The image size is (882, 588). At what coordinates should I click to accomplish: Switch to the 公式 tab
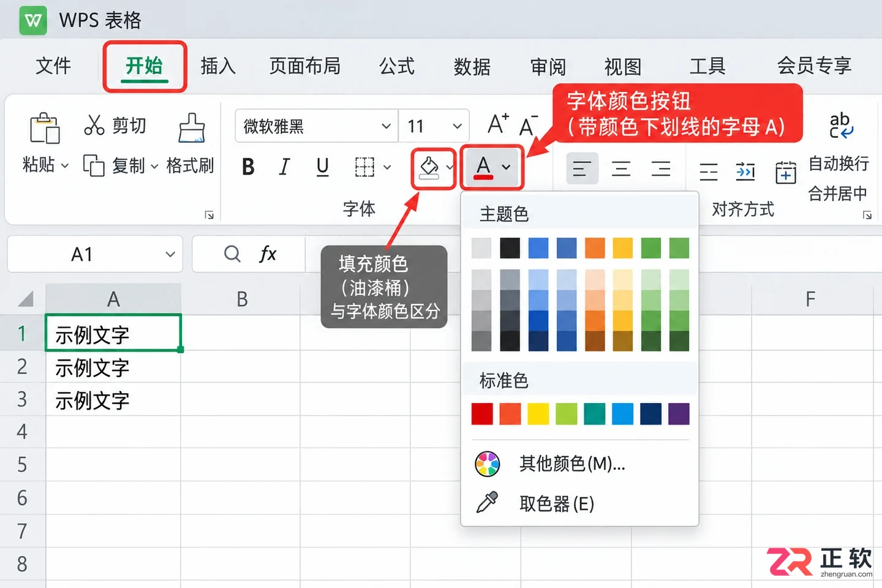(x=397, y=66)
